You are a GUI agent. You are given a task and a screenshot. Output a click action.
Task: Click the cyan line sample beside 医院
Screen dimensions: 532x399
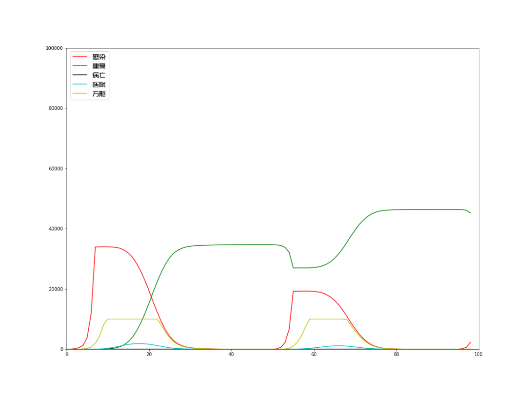click(80, 85)
